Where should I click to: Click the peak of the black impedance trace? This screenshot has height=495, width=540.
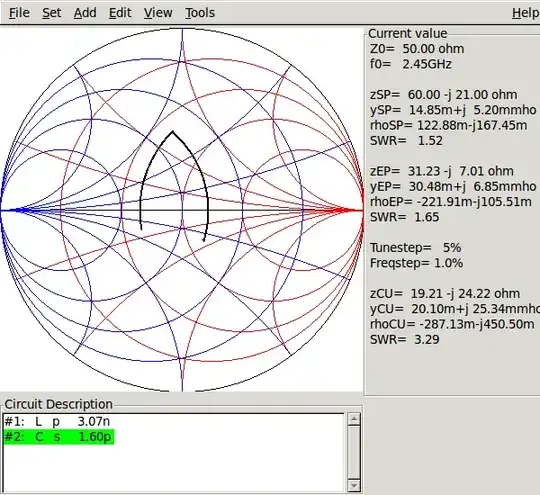pos(173,131)
